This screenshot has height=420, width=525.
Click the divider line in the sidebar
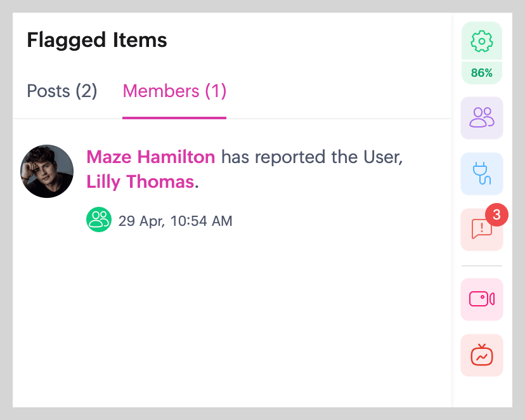coord(482,265)
